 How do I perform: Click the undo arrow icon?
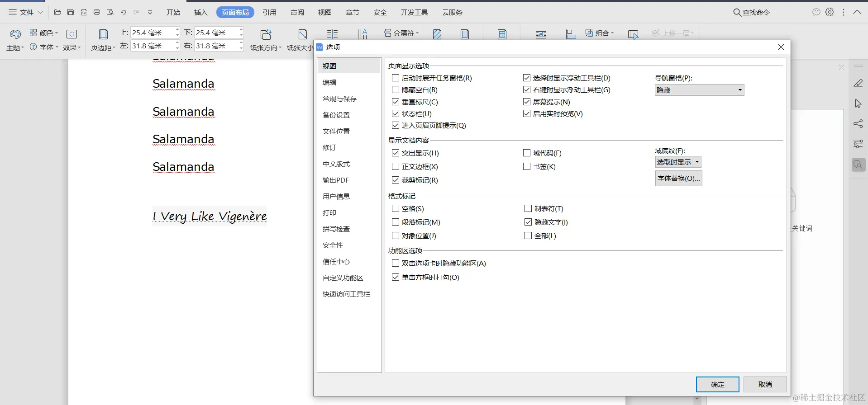123,12
